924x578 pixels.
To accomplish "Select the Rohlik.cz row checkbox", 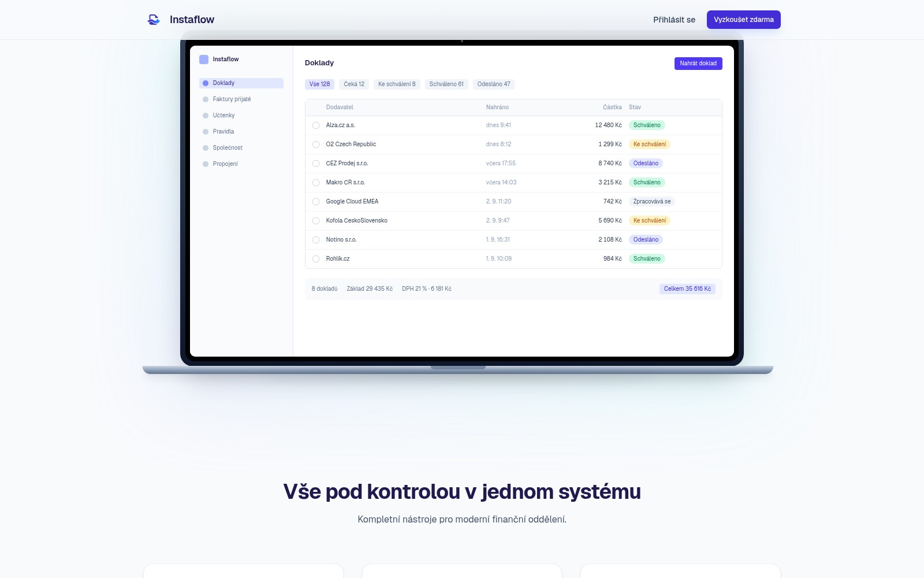I will (x=316, y=259).
